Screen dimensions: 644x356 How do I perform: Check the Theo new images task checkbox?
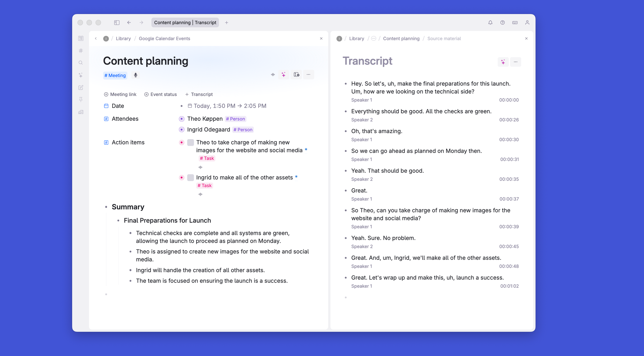[191, 142]
